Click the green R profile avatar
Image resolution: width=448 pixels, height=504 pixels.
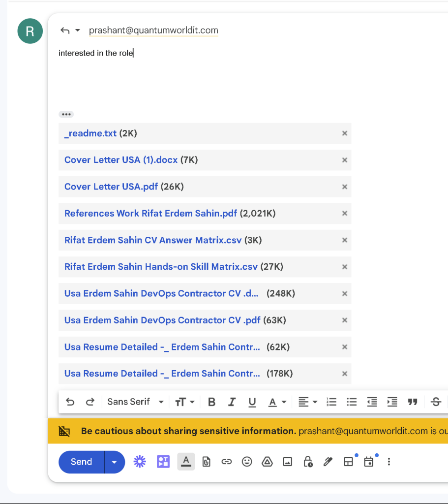[x=30, y=31]
